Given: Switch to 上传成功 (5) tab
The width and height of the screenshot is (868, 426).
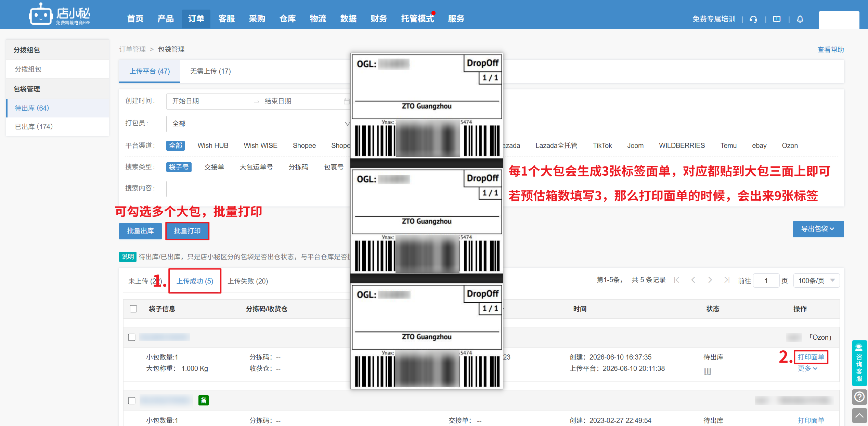Looking at the screenshot, I should pos(195,281).
